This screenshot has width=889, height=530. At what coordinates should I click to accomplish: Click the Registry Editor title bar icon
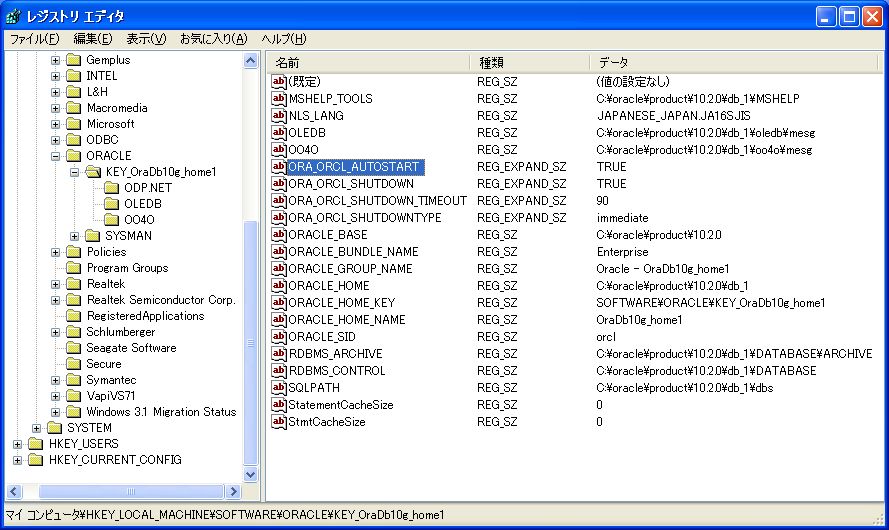(x=14, y=16)
